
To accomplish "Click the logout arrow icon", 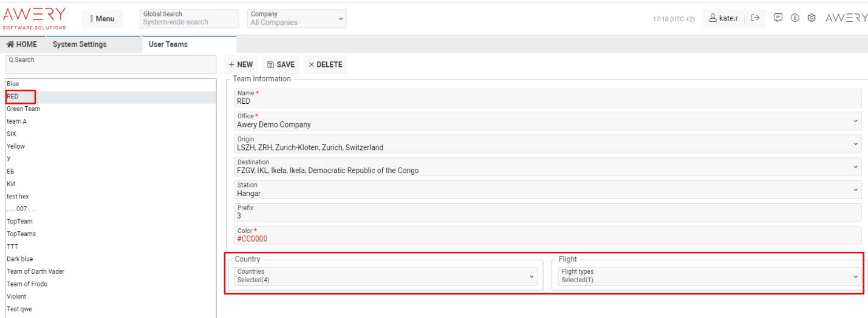I will click(x=755, y=18).
